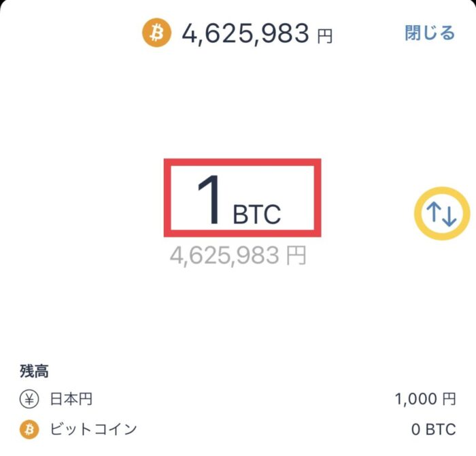Click the 4,625,983 円 price at top
The height and width of the screenshot is (456, 476).
(x=257, y=33)
